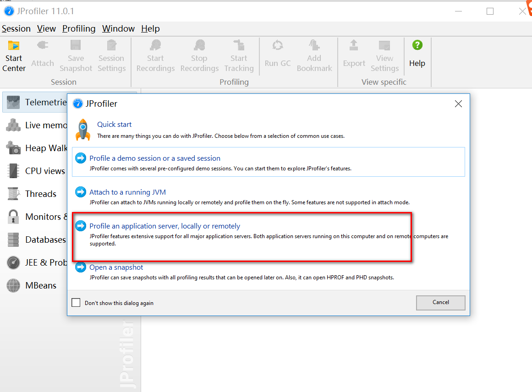
Task: Select the Monitors padlock icon
Action: pyautogui.click(x=13, y=217)
